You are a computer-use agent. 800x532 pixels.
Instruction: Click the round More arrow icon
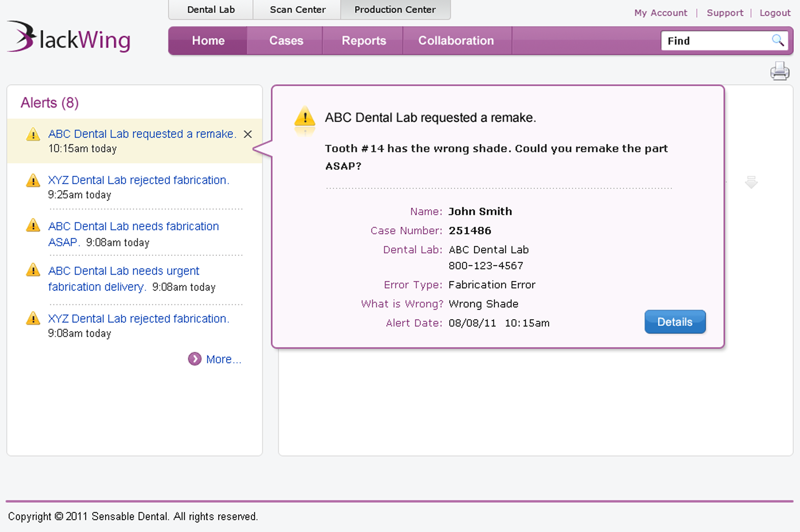coord(194,359)
